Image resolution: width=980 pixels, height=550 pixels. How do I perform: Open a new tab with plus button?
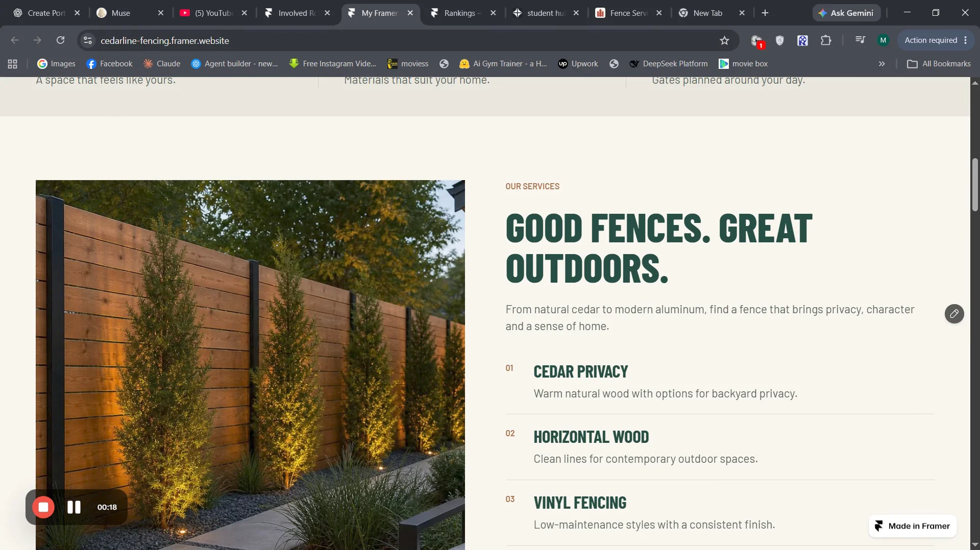tap(765, 13)
